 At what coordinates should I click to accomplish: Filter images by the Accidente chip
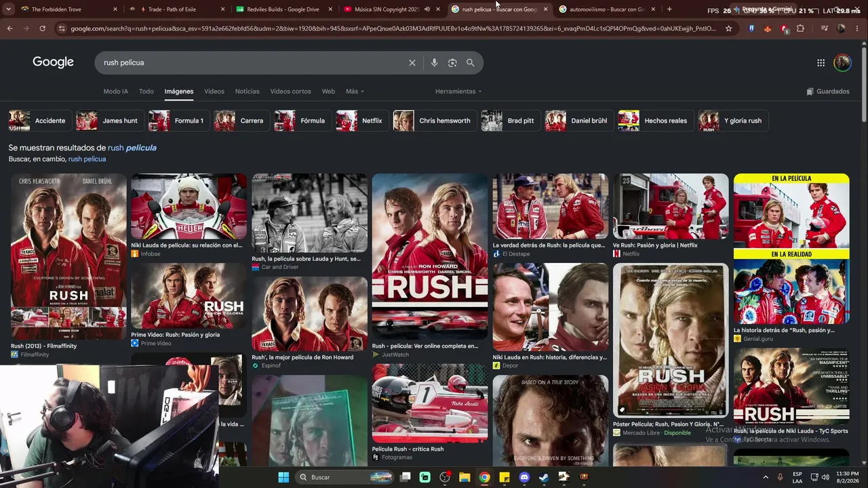point(39,121)
